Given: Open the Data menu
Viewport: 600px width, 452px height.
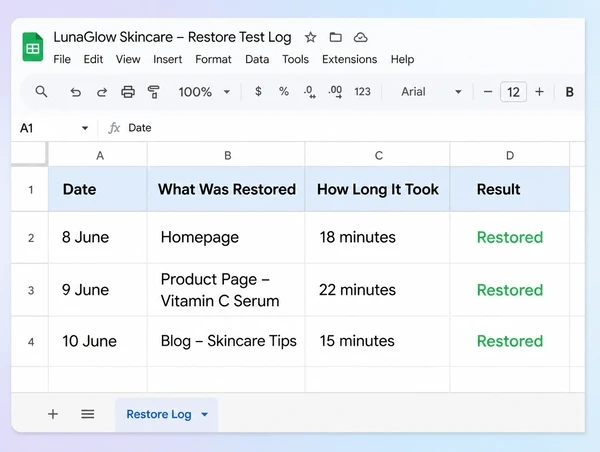Looking at the screenshot, I should (257, 59).
